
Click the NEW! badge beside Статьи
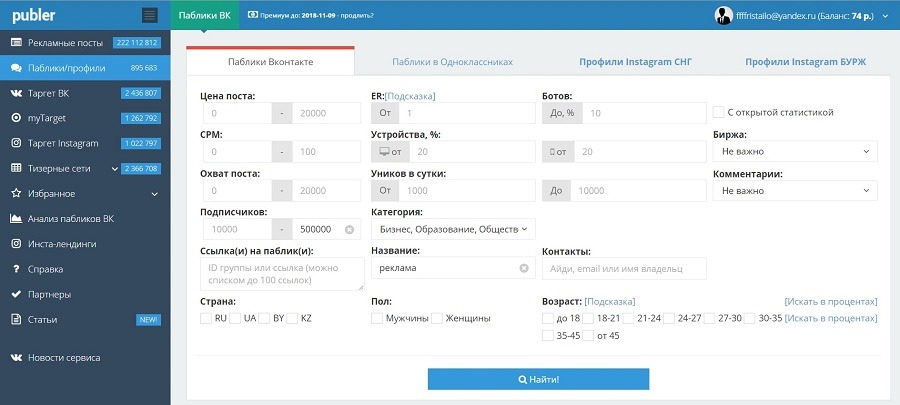(148, 320)
